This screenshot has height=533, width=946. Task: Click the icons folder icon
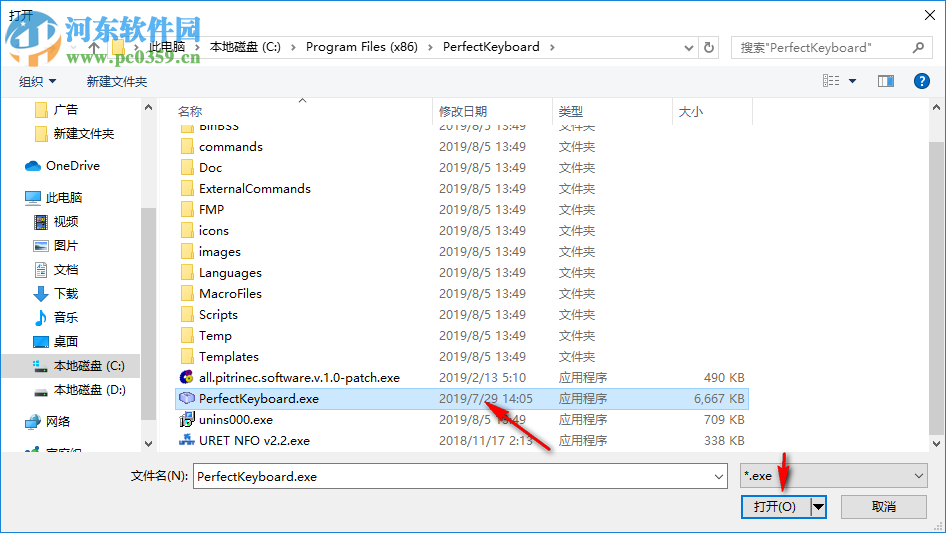click(187, 231)
